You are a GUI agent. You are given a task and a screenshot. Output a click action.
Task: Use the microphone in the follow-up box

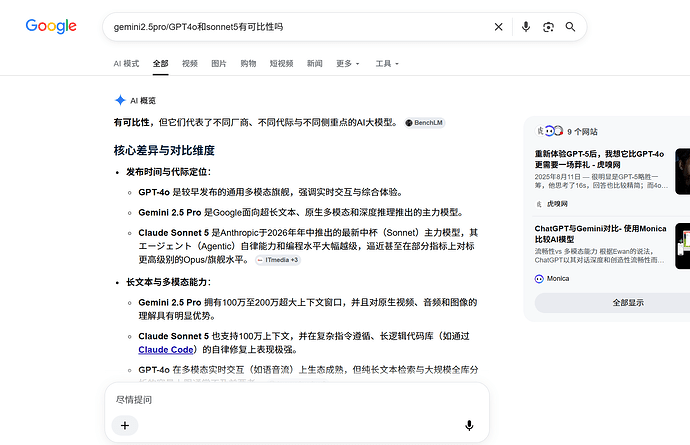pos(470,426)
